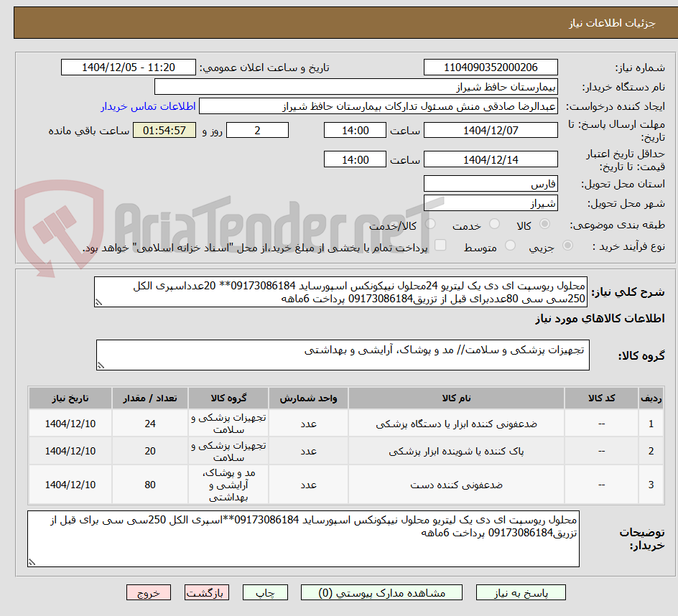The image size is (678, 616).
Task: Click the delivery province field فارس
Action: pos(491,184)
